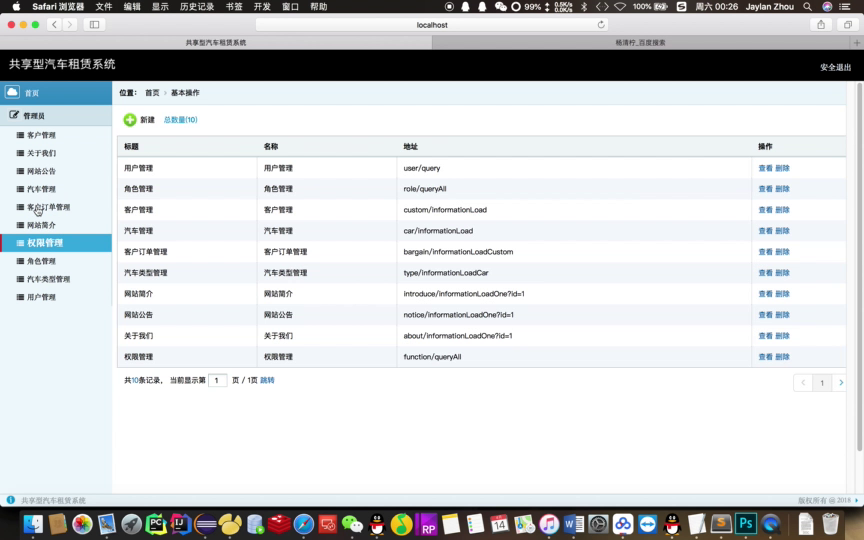The image size is (864, 540).
Task: Click 查看 for car/informationLoad row
Action: [765, 231]
